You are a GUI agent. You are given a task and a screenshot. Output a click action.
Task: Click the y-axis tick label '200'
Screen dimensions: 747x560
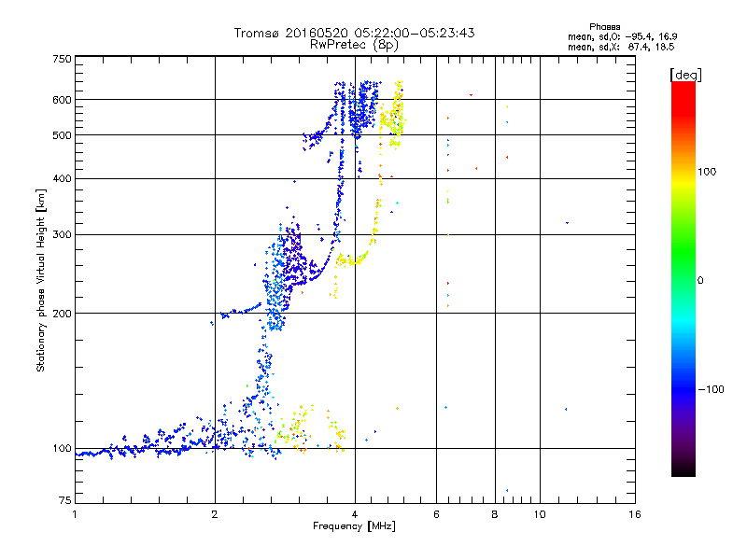[x=62, y=314]
